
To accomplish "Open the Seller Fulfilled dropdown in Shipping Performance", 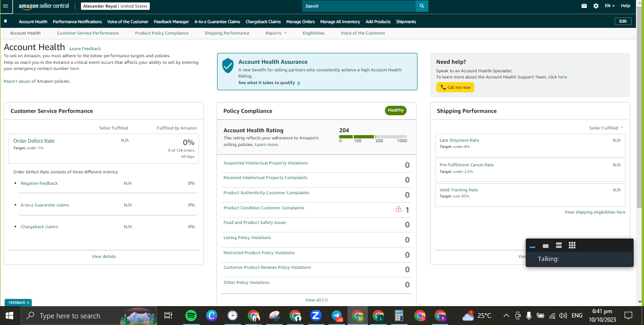I will coord(606,128).
